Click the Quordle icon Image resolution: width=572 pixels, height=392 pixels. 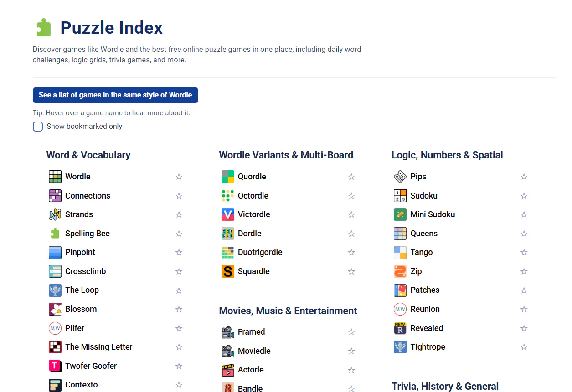click(228, 177)
